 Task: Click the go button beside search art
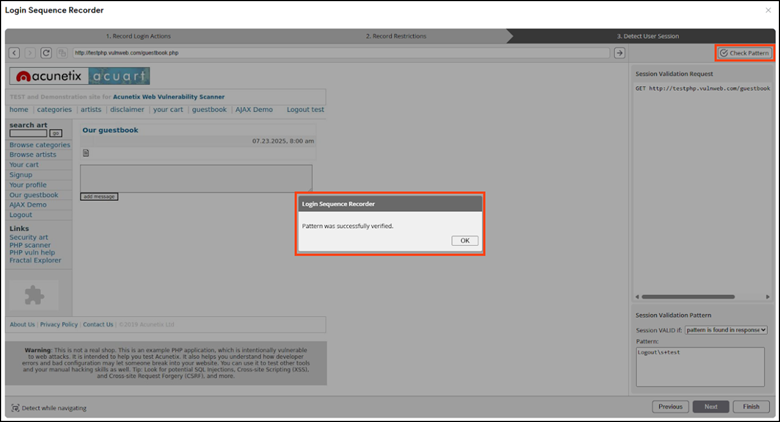(x=56, y=133)
